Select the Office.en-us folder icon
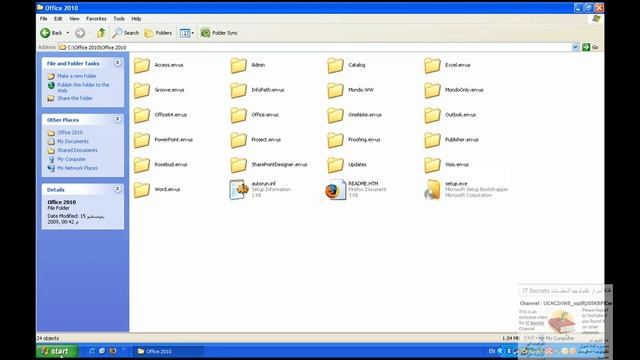This screenshot has height=360, width=640. [238, 115]
